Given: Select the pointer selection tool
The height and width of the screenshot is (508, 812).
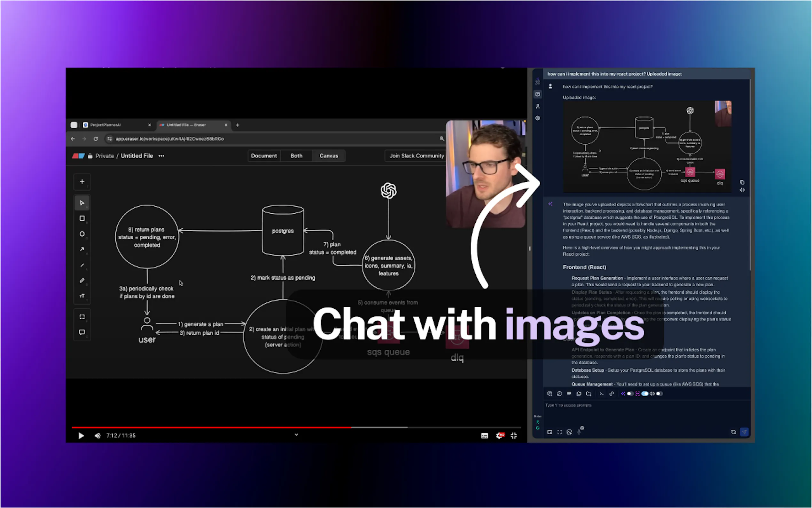Looking at the screenshot, I should coord(82,203).
